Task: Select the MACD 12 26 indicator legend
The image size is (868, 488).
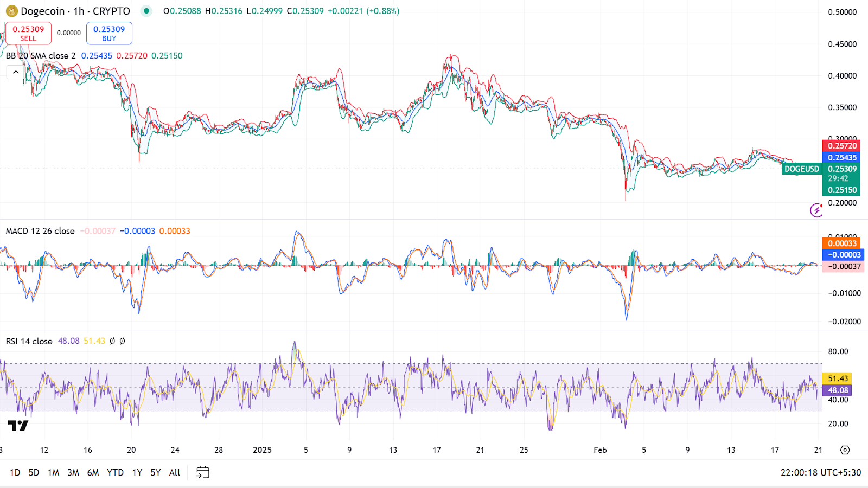Action: [x=40, y=231]
